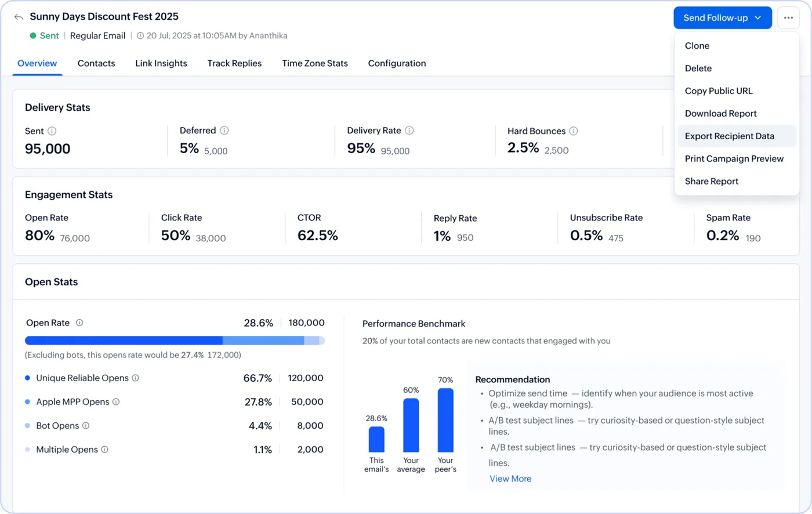Open the Contacts tab
Image resolution: width=812 pixels, height=514 pixels.
click(96, 63)
